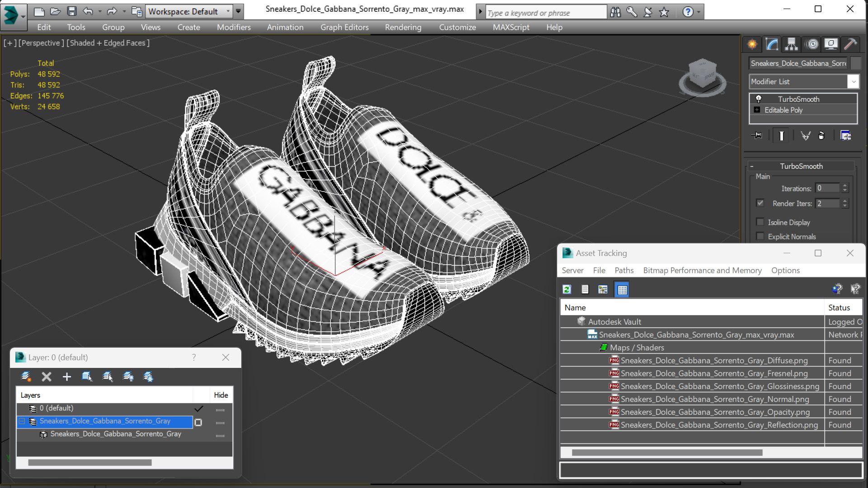Toggle Hide for the Sneakers child object
This screenshot has width=868, height=488.
(220, 436)
